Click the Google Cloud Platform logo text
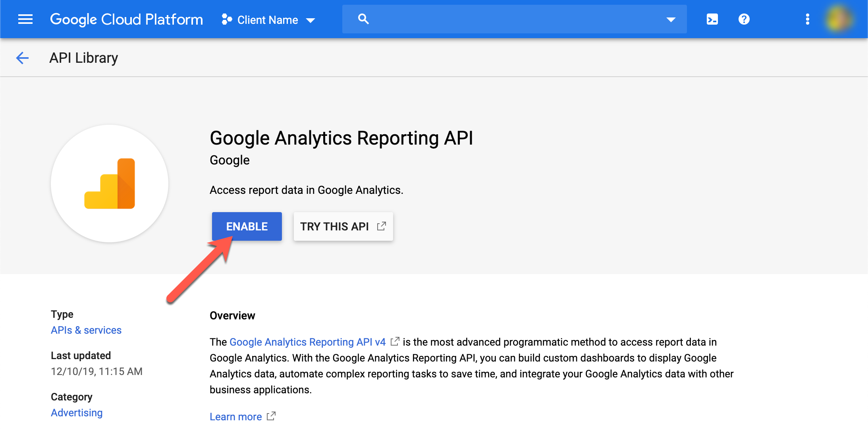The height and width of the screenshot is (433, 868). click(x=126, y=19)
